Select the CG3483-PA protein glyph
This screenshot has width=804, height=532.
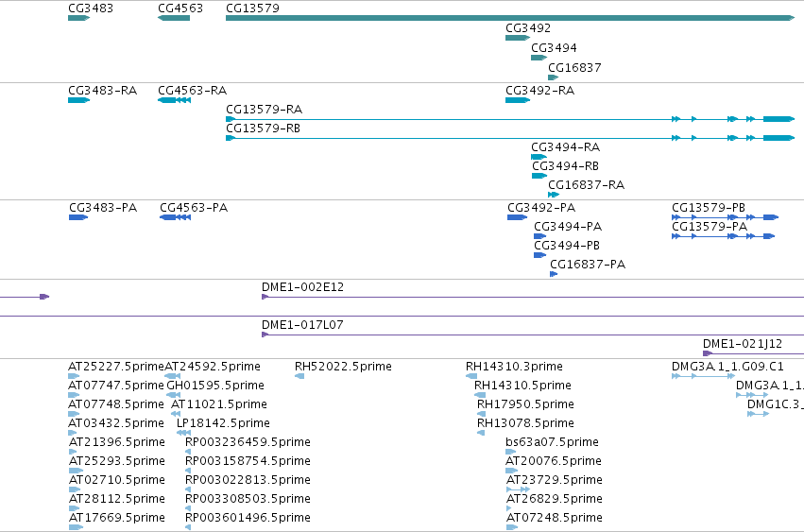[x=78, y=217]
